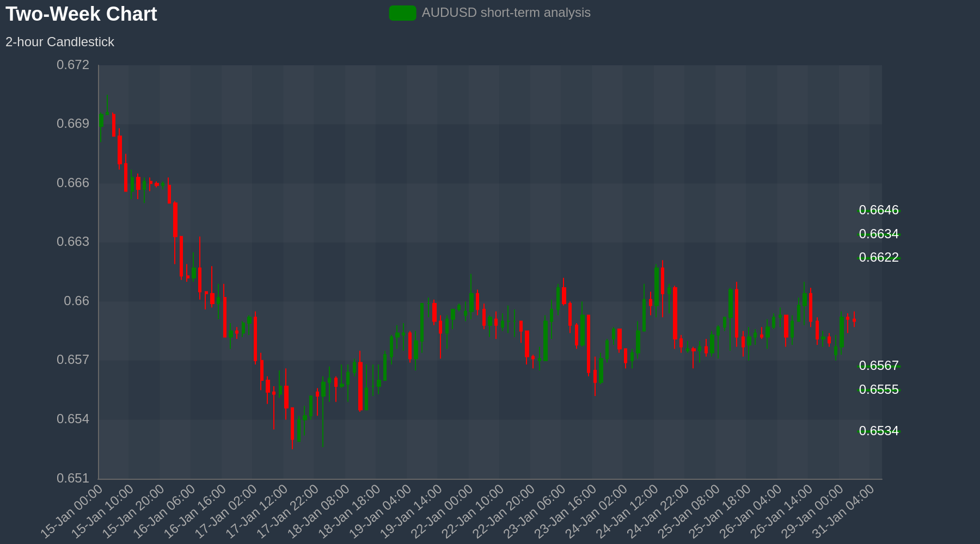The width and height of the screenshot is (980, 544).
Task: Click the 18-Jan 18:00 x-axis label
Action: (350, 511)
